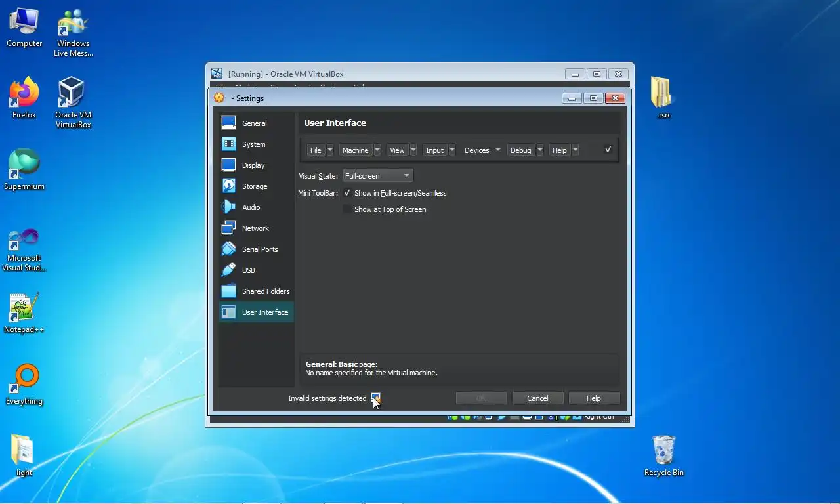
Task: Open the Computer desktop icon
Action: 24,28
